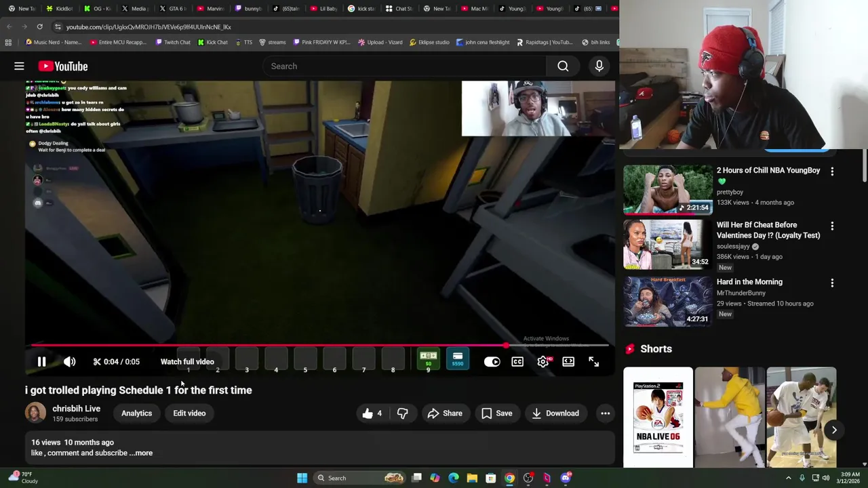Open 2 Hours of Chill NBA YoungBoy thumbnail
868x488 pixels.
668,190
